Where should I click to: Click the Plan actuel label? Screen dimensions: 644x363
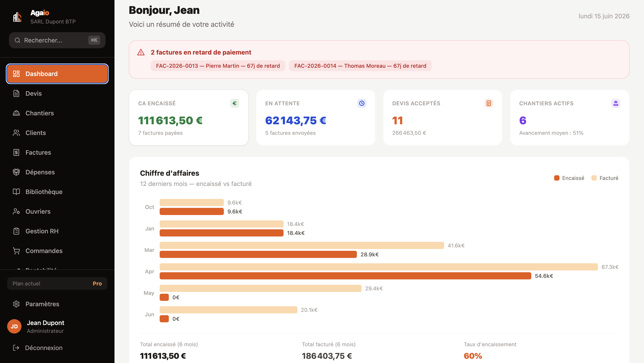coord(26,284)
